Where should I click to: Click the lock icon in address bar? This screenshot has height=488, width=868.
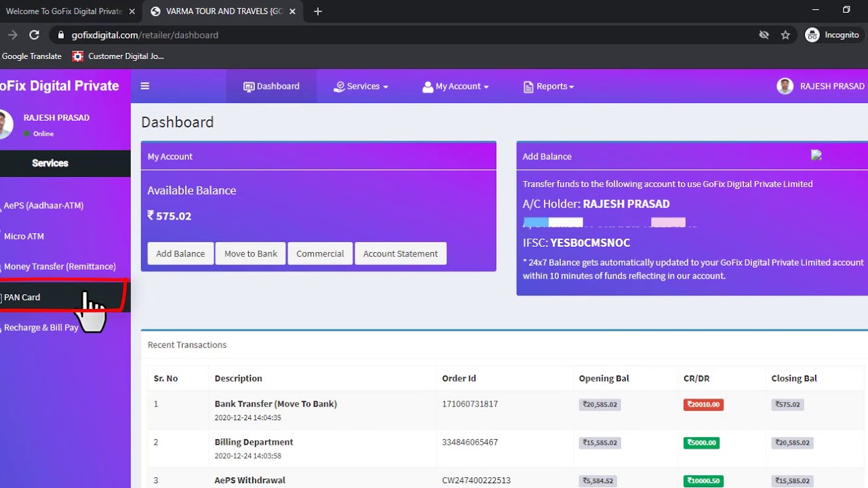pyautogui.click(x=60, y=35)
